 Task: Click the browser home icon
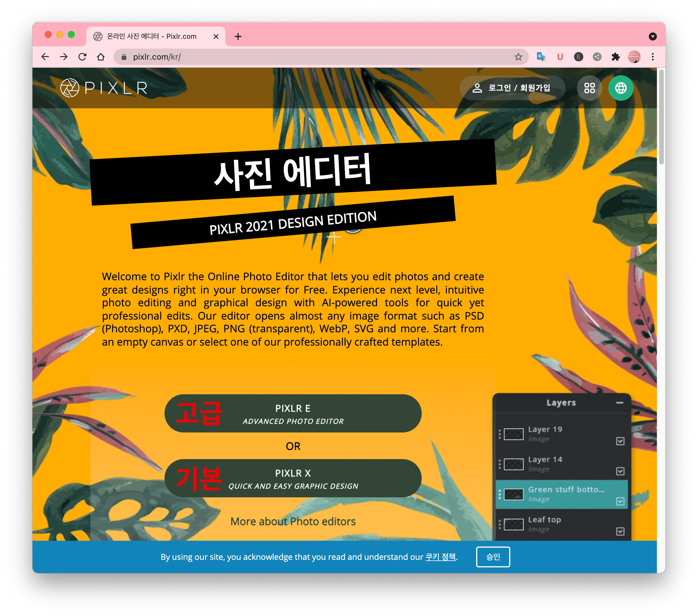coord(101,57)
